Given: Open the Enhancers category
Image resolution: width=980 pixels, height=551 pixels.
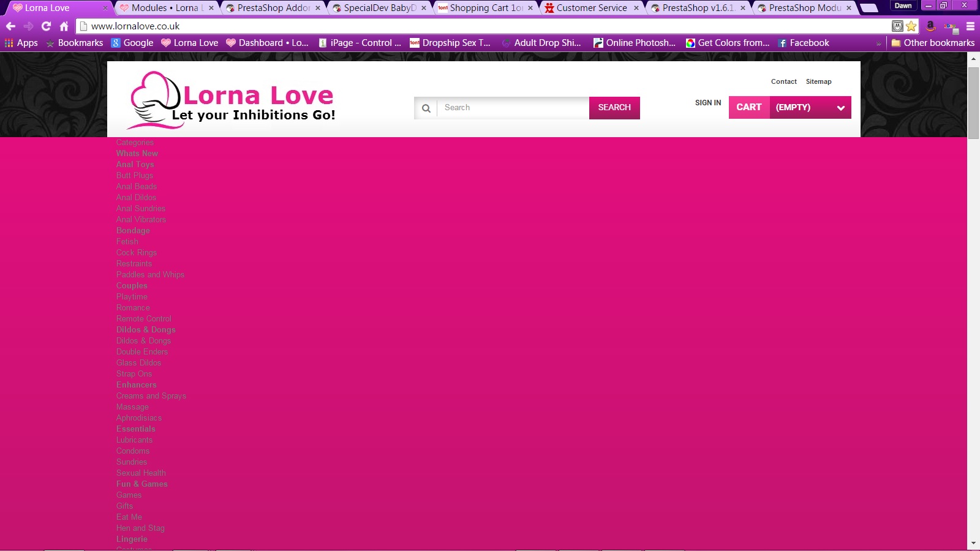Looking at the screenshot, I should (x=137, y=385).
